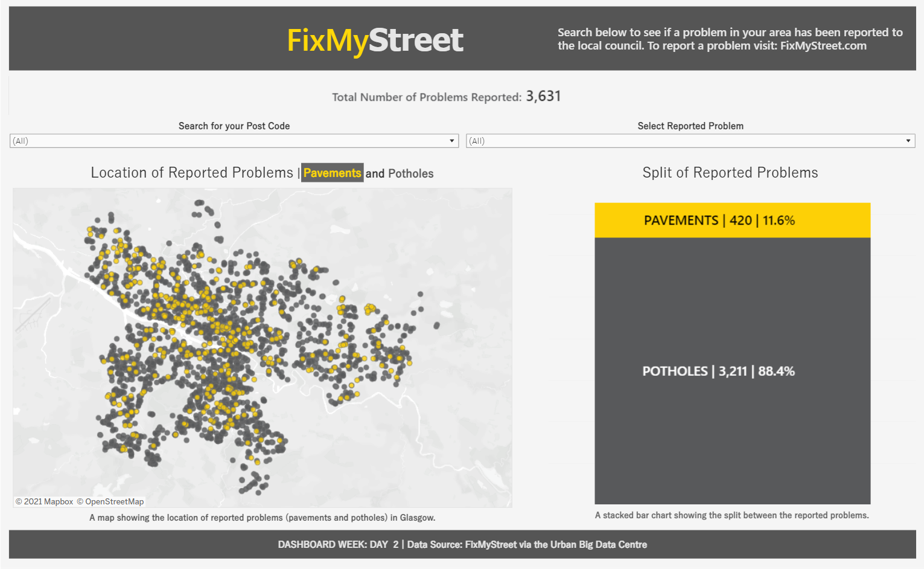
Task: Click the 'DASHBOARD WEEK: DAY 2' footer text
Action: click(x=338, y=544)
